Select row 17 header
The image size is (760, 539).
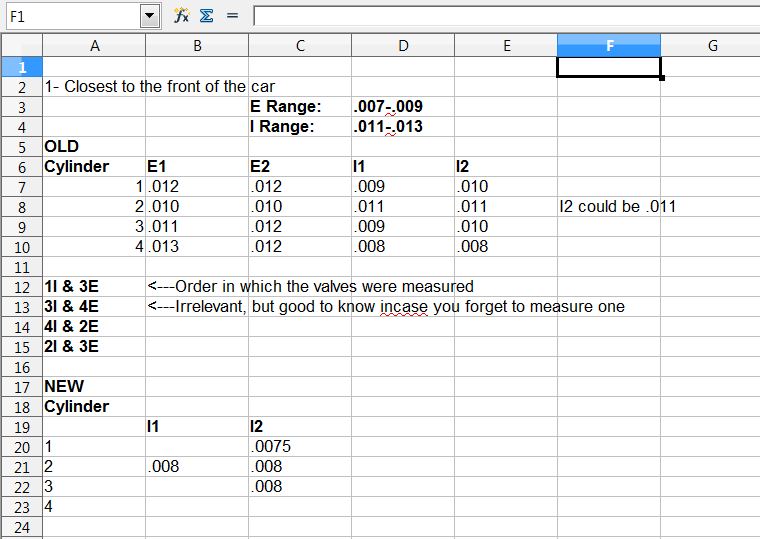click(21, 386)
